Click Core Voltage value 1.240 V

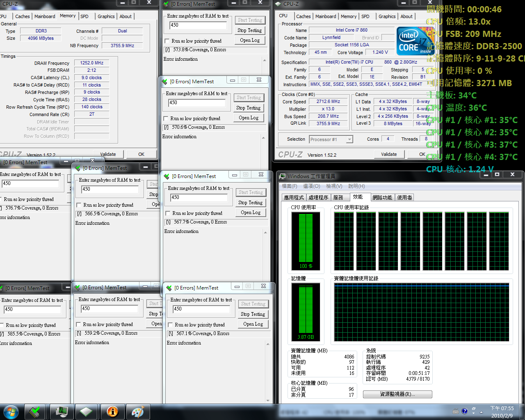380,52
